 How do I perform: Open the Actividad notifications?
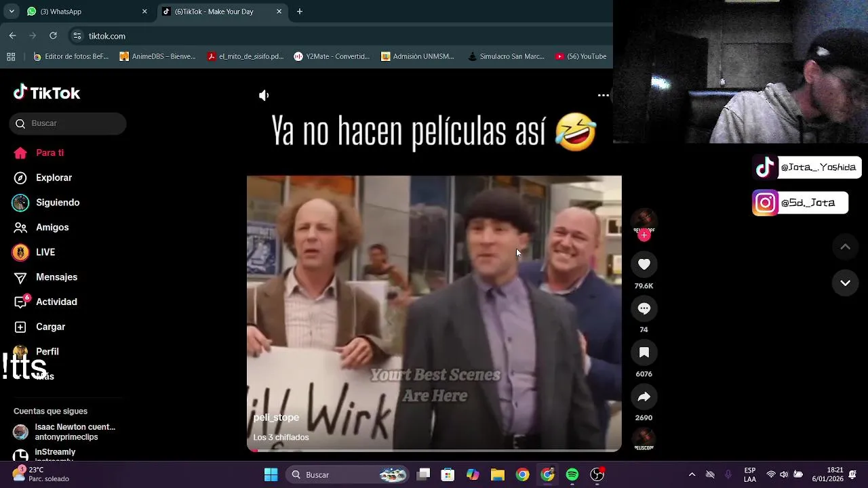click(x=45, y=302)
